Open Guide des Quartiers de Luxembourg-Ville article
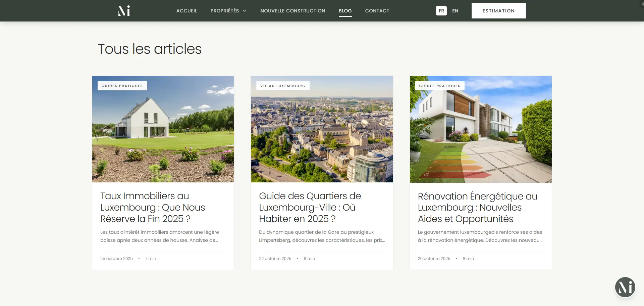Screen dimensions: 644x306 click(310, 207)
